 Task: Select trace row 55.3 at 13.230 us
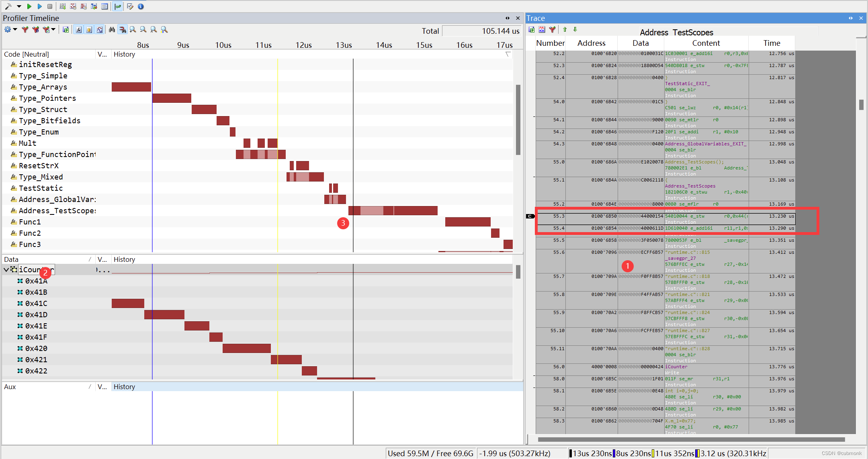[x=665, y=219]
